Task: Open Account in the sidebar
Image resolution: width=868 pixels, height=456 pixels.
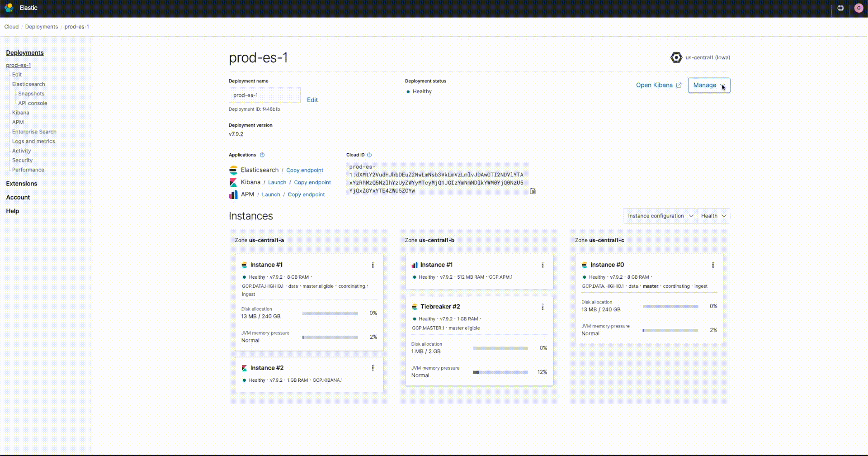Action: tap(18, 197)
